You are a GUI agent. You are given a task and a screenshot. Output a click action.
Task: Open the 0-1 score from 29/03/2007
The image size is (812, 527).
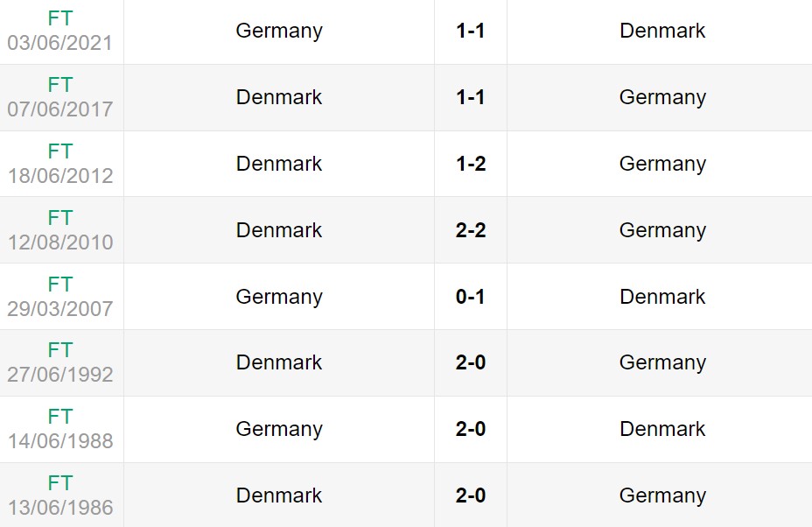click(x=471, y=297)
